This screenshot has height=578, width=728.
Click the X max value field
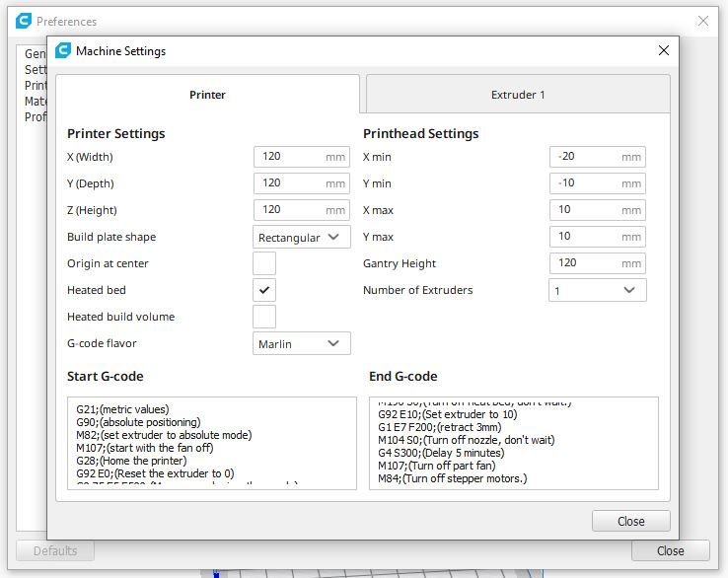click(598, 210)
